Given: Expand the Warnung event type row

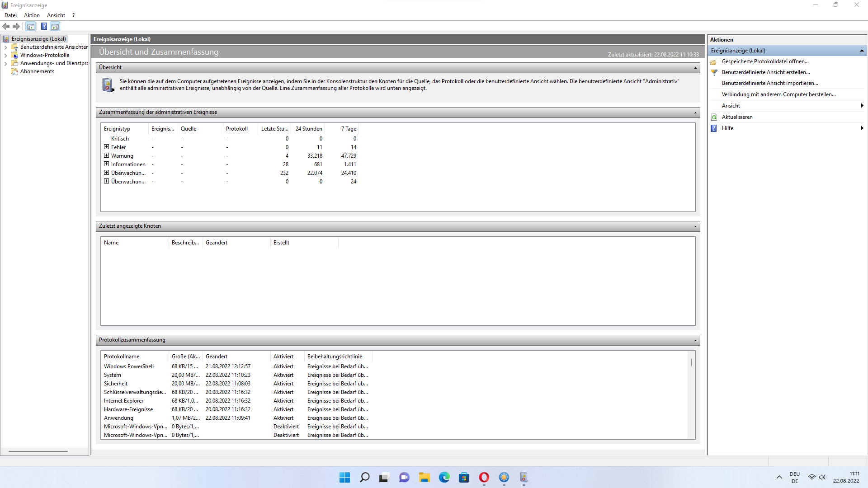Looking at the screenshot, I should click(x=107, y=155).
